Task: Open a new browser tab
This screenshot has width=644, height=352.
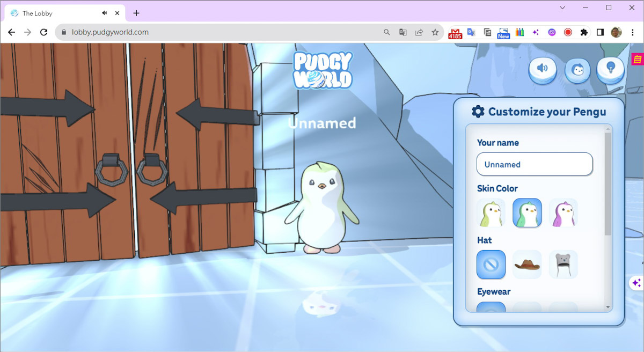Action: click(x=136, y=13)
